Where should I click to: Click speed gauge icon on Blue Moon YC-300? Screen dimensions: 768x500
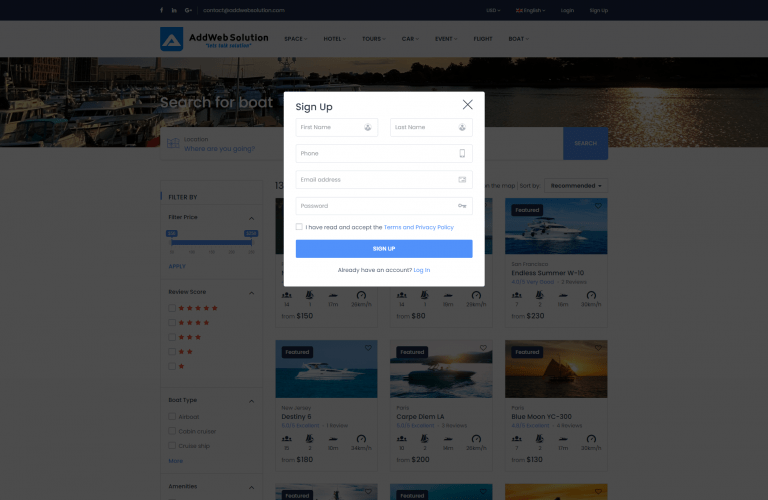click(x=591, y=439)
